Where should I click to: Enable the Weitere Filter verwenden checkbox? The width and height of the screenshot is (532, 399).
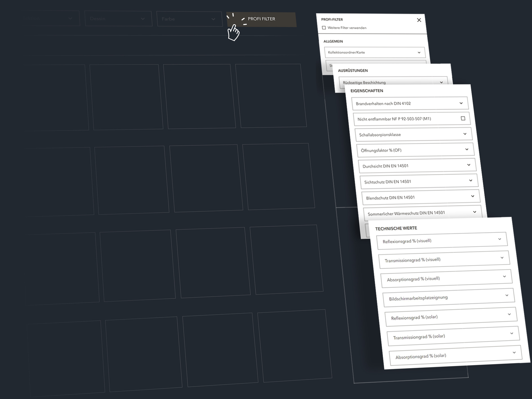click(324, 28)
